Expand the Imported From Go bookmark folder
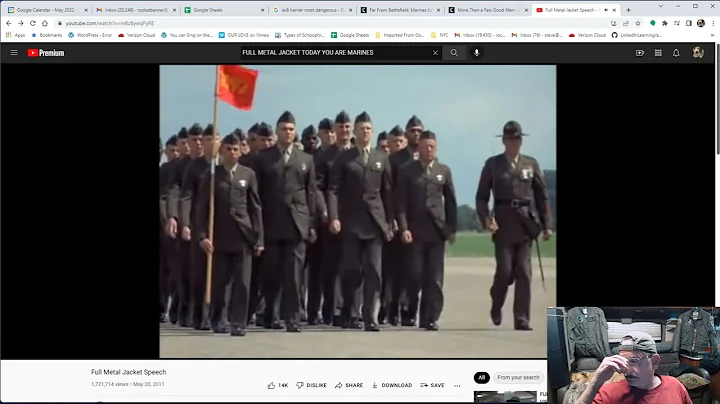This screenshot has width=720, height=404. pos(399,35)
